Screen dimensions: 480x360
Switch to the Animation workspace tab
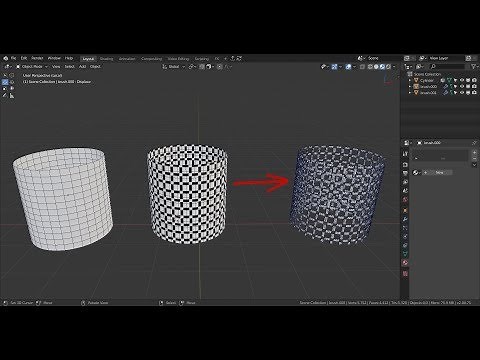[x=127, y=59]
